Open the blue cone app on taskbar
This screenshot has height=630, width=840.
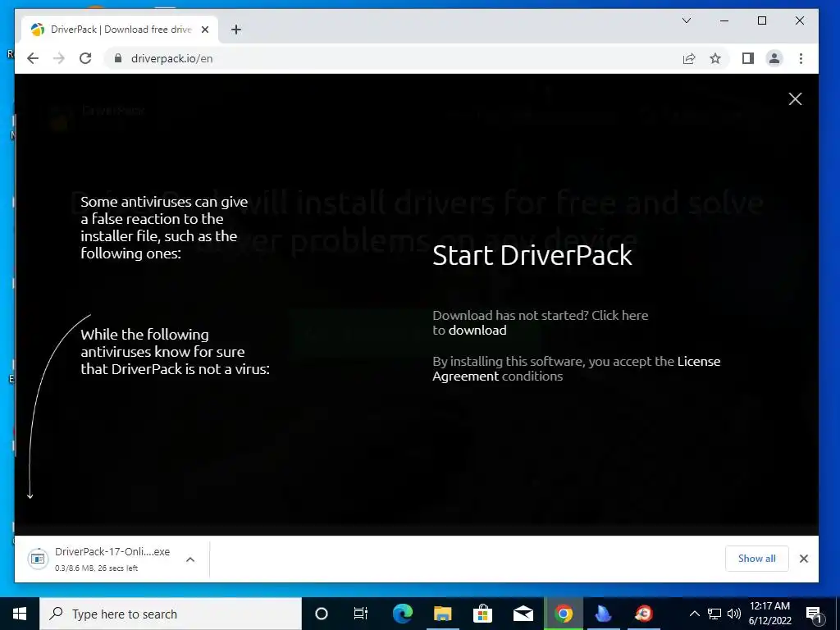pyautogui.click(x=603, y=614)
